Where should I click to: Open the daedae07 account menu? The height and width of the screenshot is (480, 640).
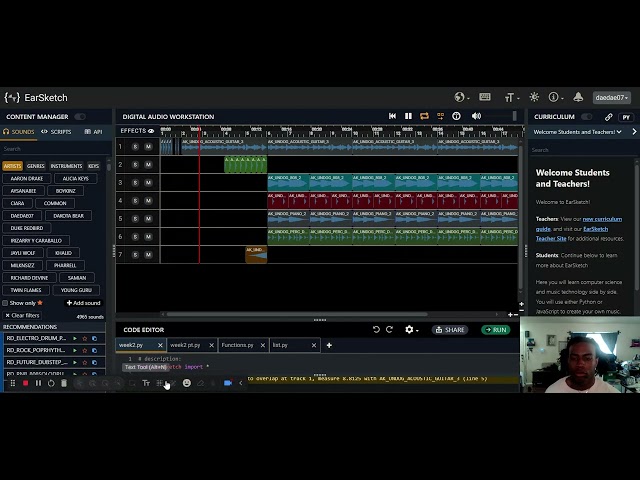tap(612, 98)
